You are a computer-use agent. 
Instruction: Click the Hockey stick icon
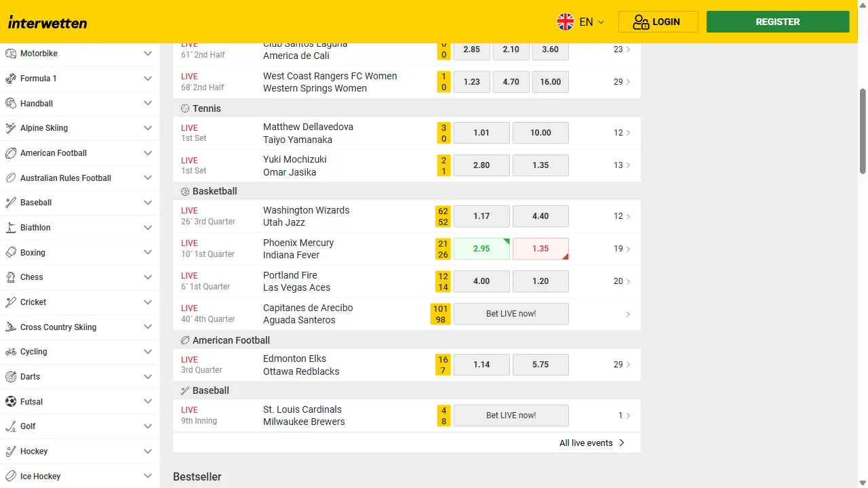click(11, 451)
